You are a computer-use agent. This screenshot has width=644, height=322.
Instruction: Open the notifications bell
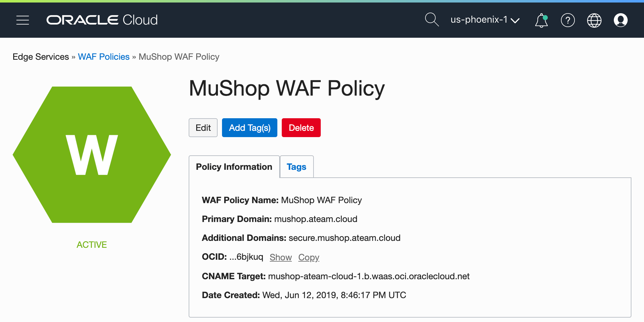pos(541,20)
